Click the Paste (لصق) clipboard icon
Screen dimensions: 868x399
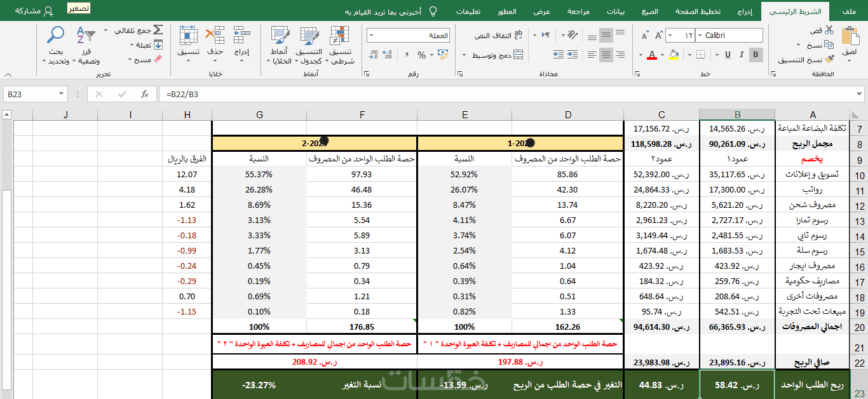click(x=849, y=36)
